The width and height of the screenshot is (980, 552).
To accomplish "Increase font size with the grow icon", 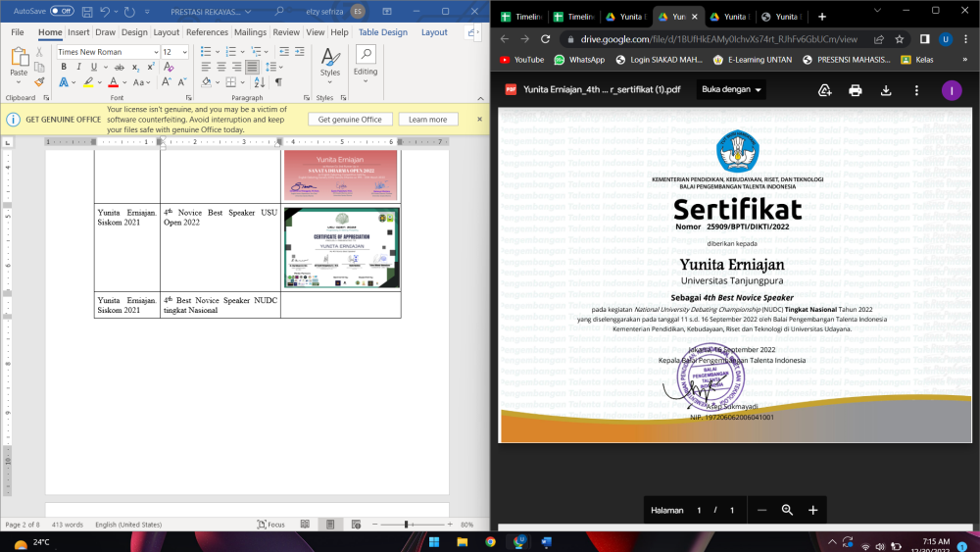I will pyautogui.click(x=166, y=82).
